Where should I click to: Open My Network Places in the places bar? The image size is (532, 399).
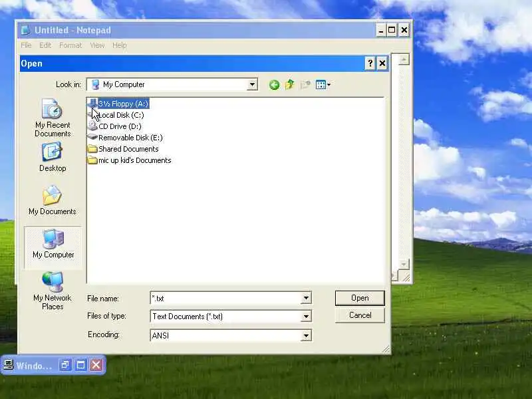53,291
